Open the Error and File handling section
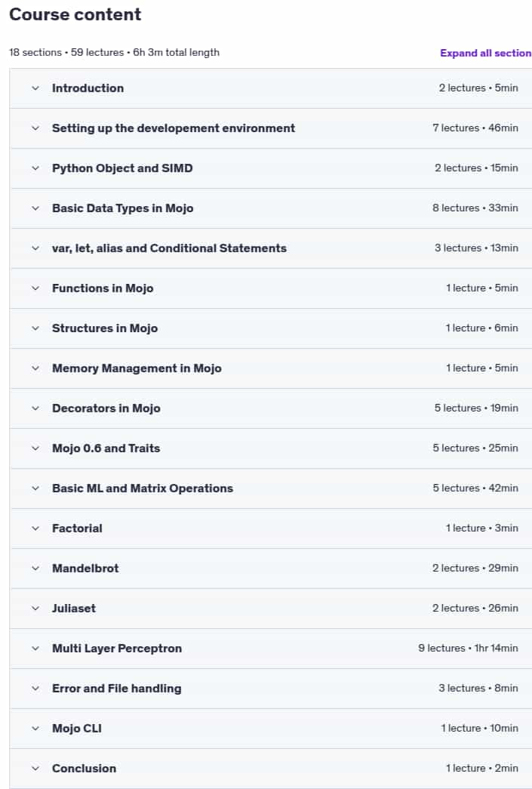532x789 pixels. click(x=270, y=689)
